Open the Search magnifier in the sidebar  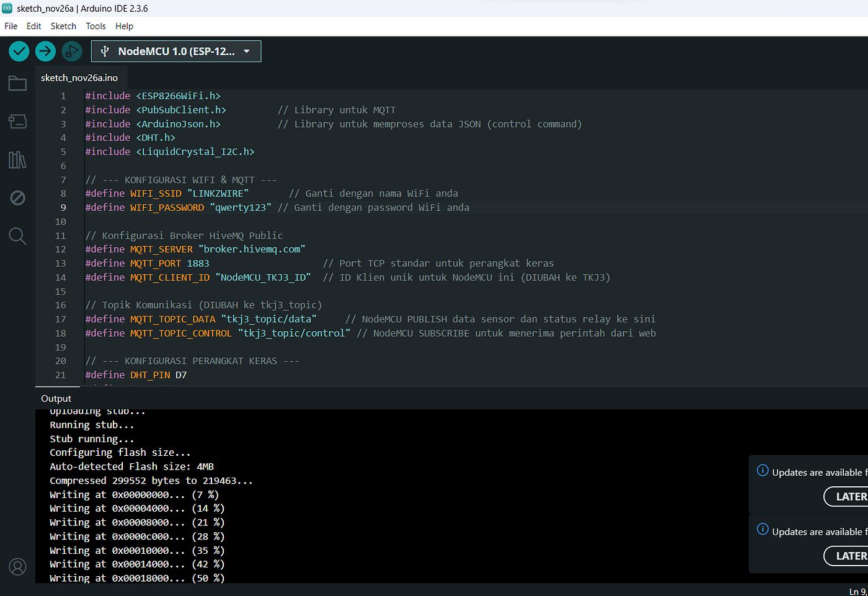pos(17,236)
